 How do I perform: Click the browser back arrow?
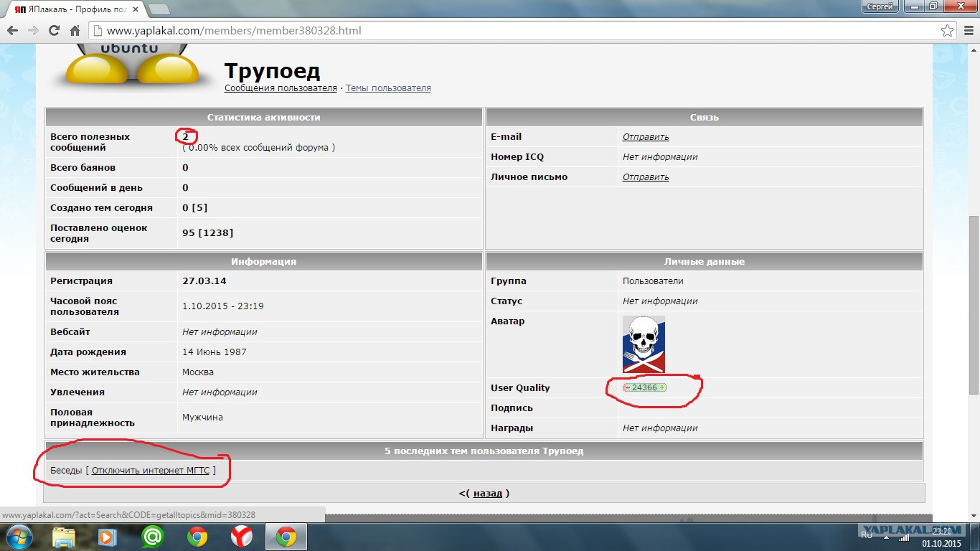pyautogui.click(x=12, y=31)
